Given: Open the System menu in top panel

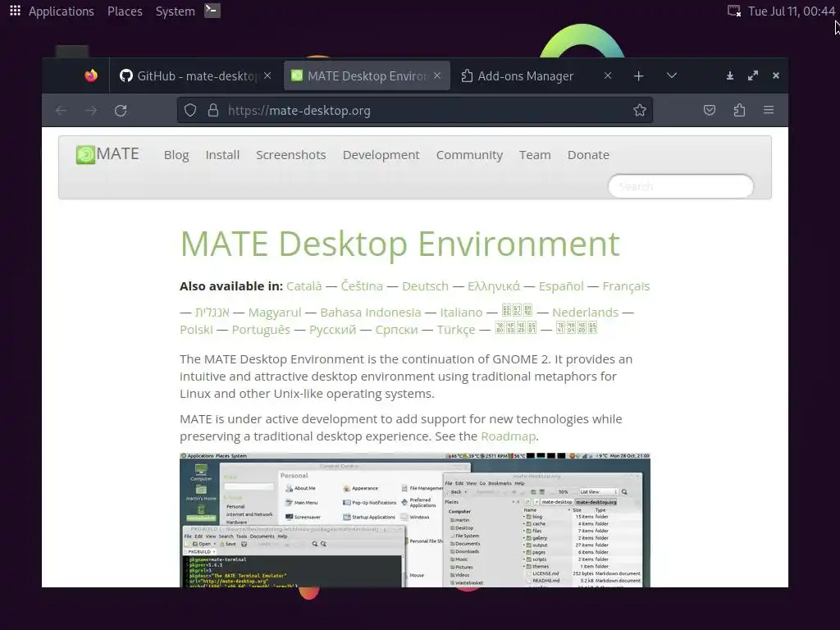Looking at the screenshot, I should (x=176, y=11).
